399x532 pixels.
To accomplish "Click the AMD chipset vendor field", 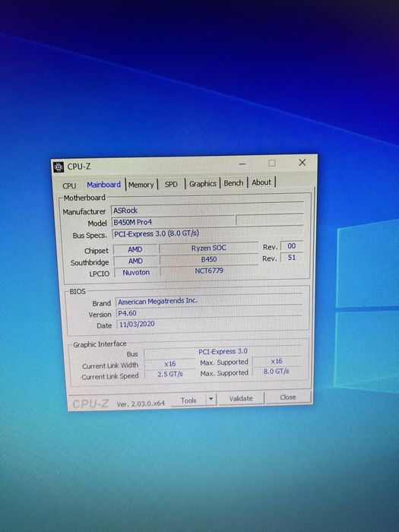I will [135, 249].
